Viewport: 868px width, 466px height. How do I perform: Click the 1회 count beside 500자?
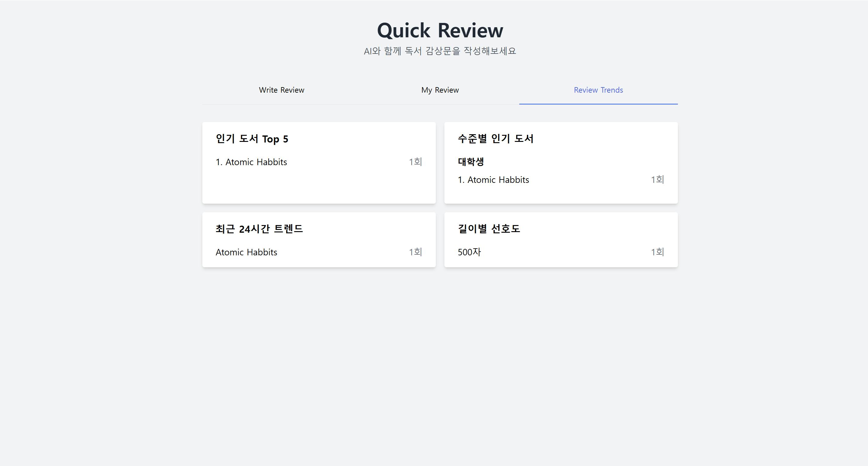pyautogui.click(x=657, y=252)
